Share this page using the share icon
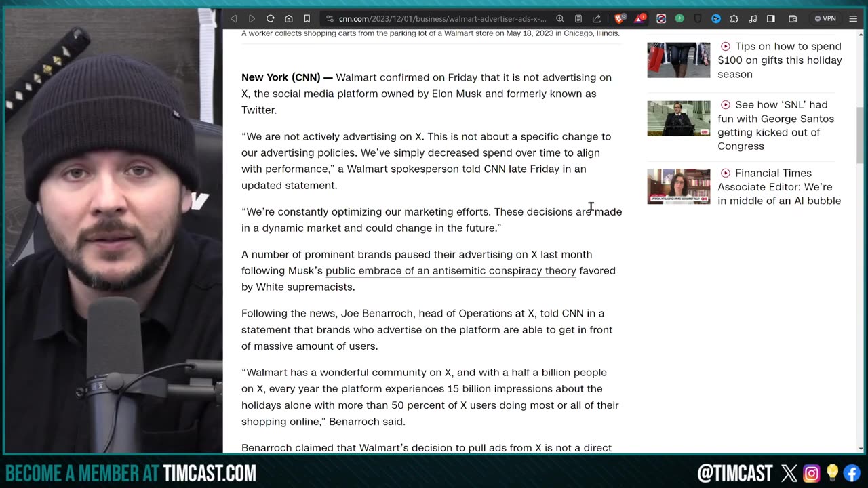Image resolution: width=868 pixels, height=488 pixels. [597, 19]
